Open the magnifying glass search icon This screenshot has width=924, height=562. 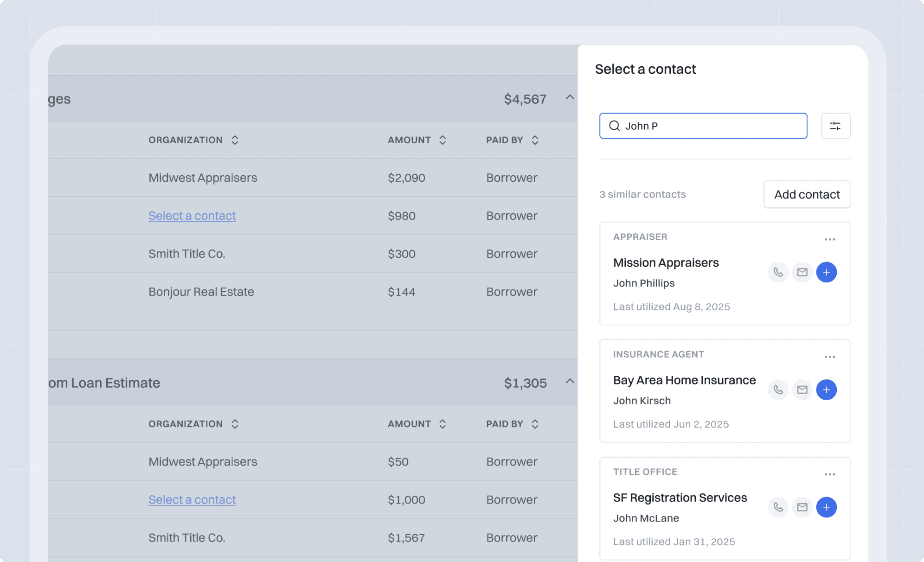(615, 126)
